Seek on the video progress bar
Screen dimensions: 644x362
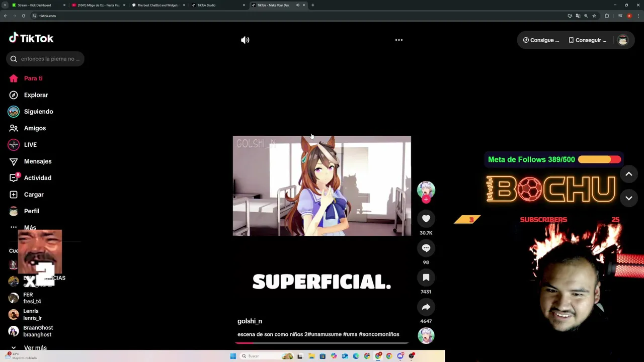[x=321, y=343]
